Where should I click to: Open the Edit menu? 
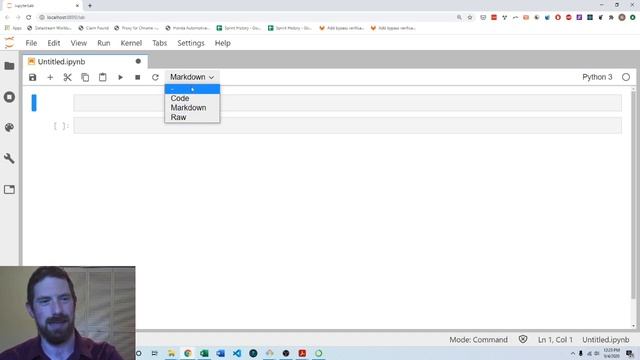point(53,43)
